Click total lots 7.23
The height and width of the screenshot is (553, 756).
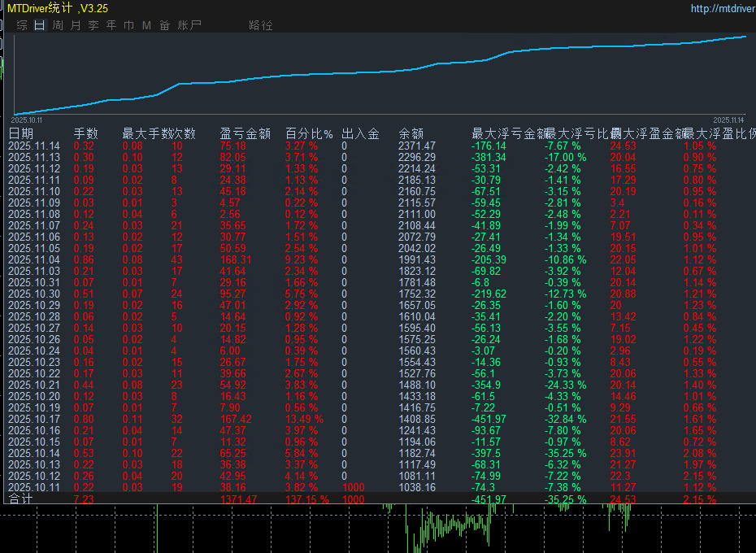point(84,499)
